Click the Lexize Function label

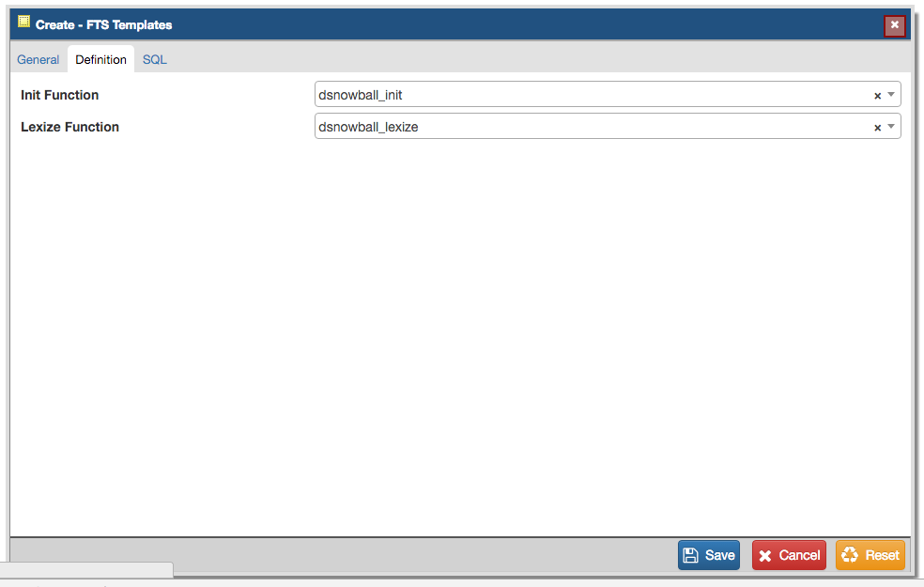pos(69,127)
